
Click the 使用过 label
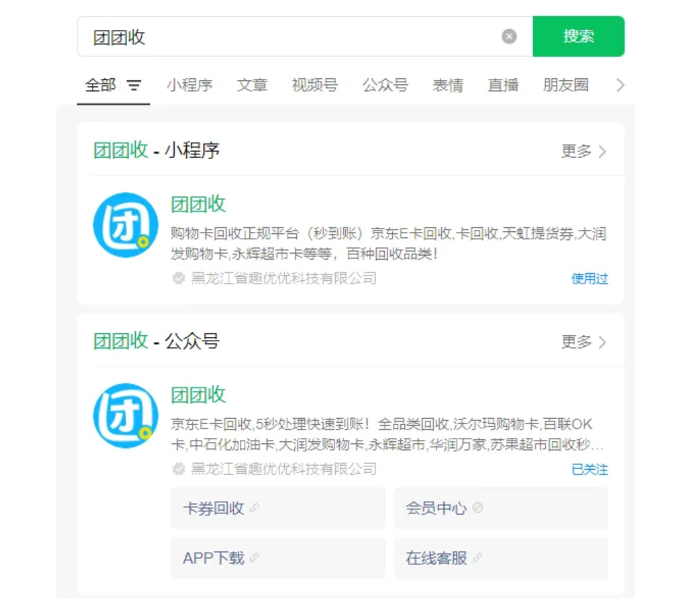tap(590, 279)
